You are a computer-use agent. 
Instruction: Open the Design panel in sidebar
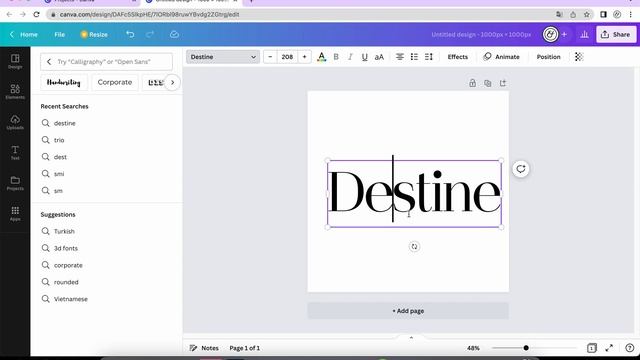click(x=15, y=61)
